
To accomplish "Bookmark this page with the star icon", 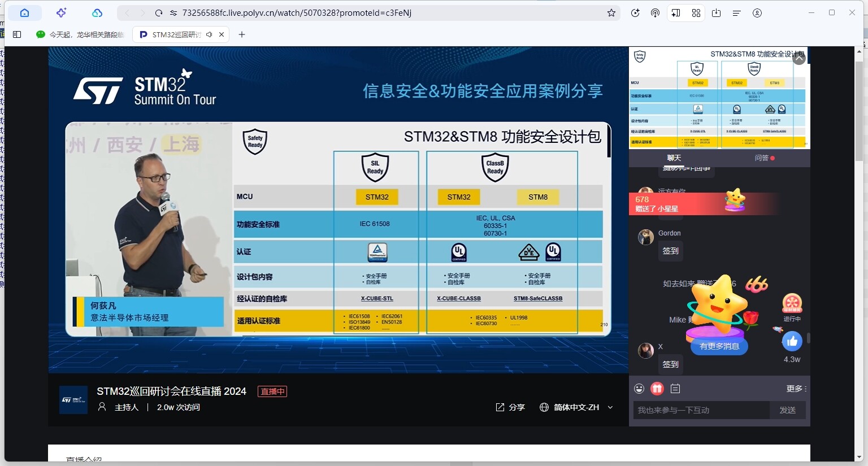I will (611, 13).
